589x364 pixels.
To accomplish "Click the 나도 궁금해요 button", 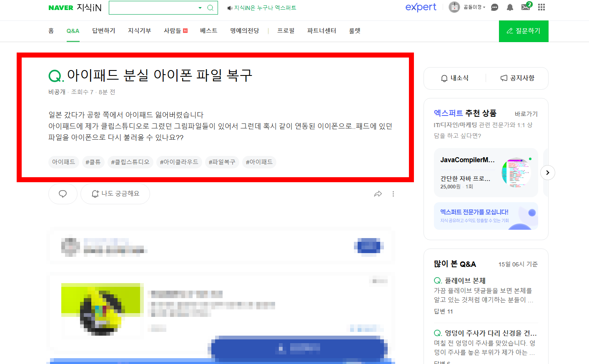I will pyautogui.click(x=115, y=194).
